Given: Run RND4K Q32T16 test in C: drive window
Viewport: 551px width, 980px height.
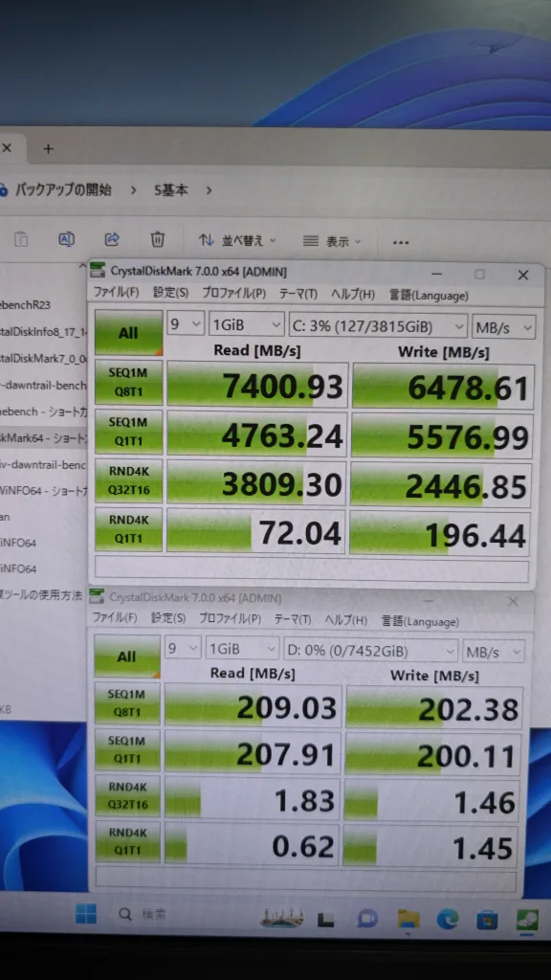Looking at the screenshot, I should (x=127, y=480).
